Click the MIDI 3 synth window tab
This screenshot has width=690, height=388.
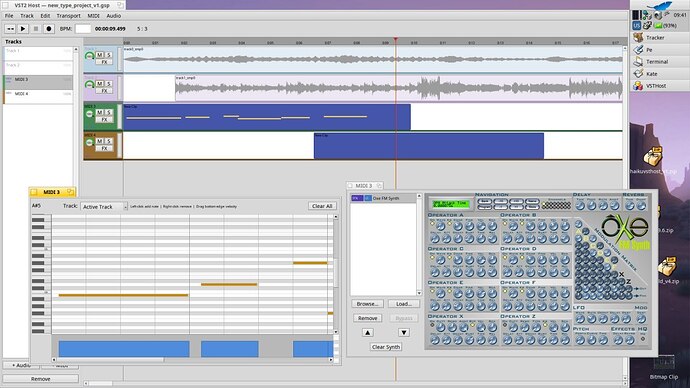coord(364,186)
